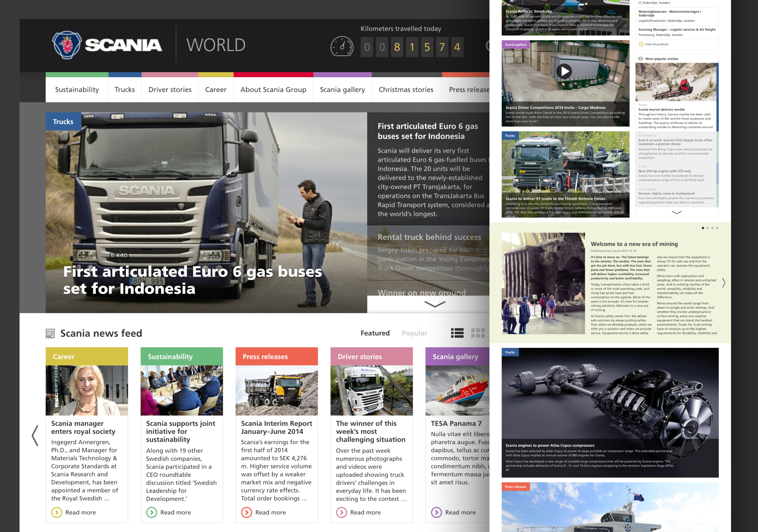758x532 pixels.
Task: Open Materialplanerare Motormonteringen job listing
Action: (x=677, y=16)
